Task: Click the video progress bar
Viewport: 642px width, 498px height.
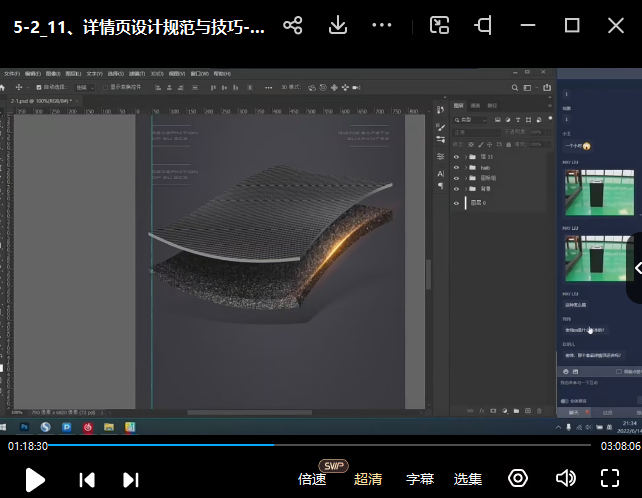Action: tap(320, 445)
